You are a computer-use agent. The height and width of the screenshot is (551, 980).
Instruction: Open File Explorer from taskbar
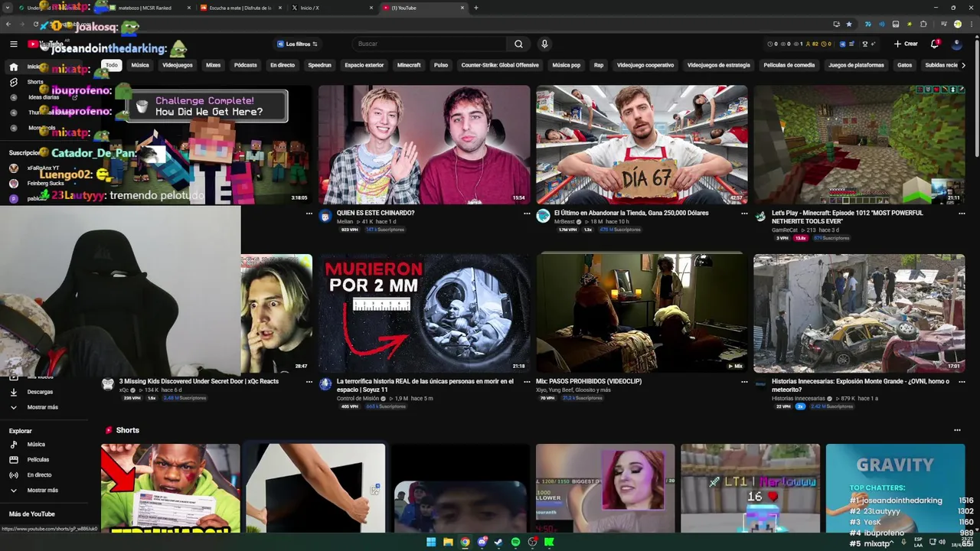(448, 542)
